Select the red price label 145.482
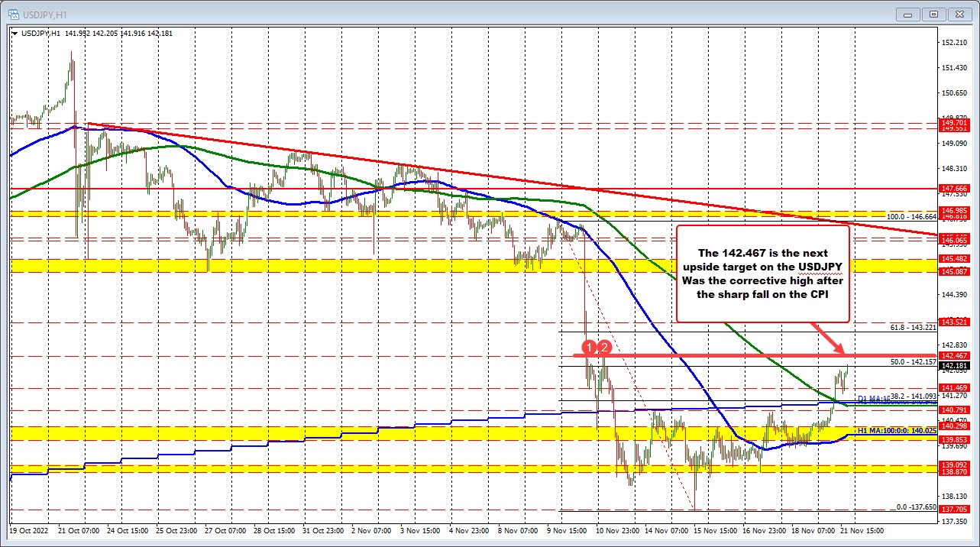This screenshot has width=980, height=547. click(956, 259)
